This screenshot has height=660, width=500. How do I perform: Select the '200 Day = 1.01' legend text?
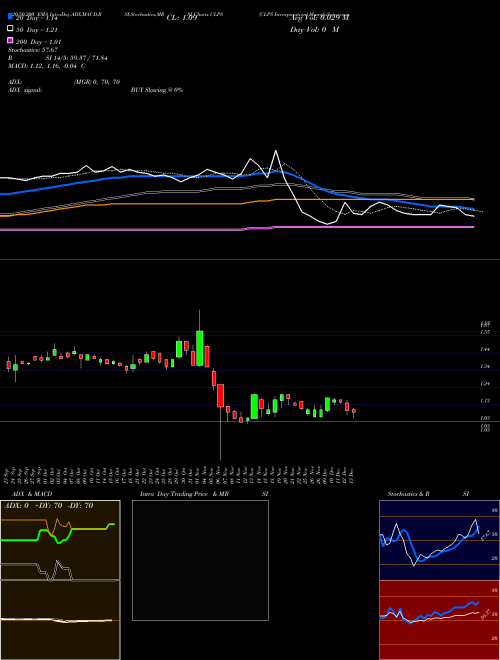38,42
